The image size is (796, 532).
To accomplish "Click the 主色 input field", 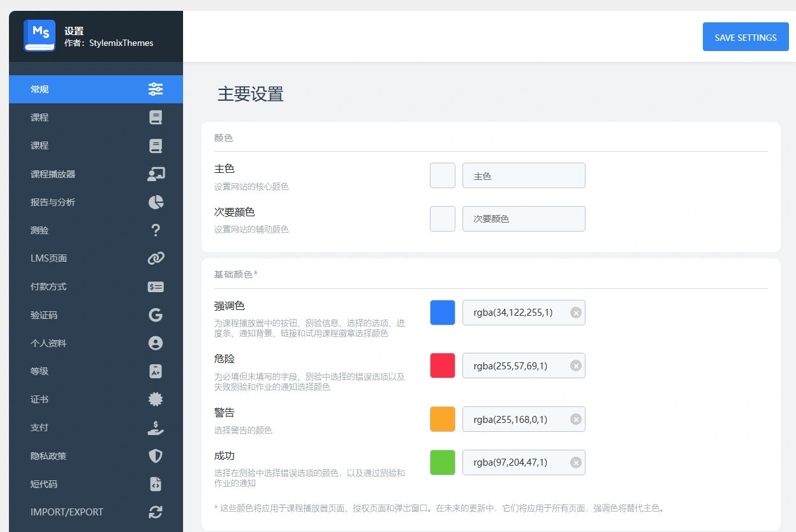I will [x=523, y=175].
